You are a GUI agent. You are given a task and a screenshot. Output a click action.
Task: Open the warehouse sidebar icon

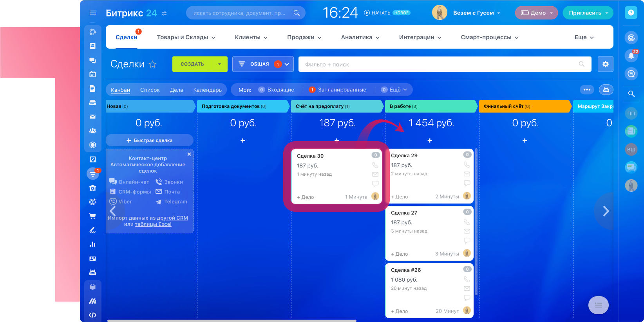92,188
